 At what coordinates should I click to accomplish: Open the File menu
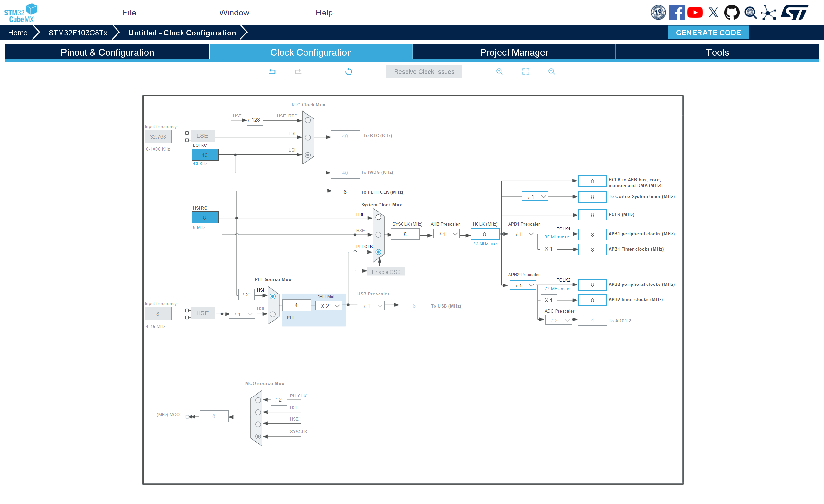click(x=129, y=13)
